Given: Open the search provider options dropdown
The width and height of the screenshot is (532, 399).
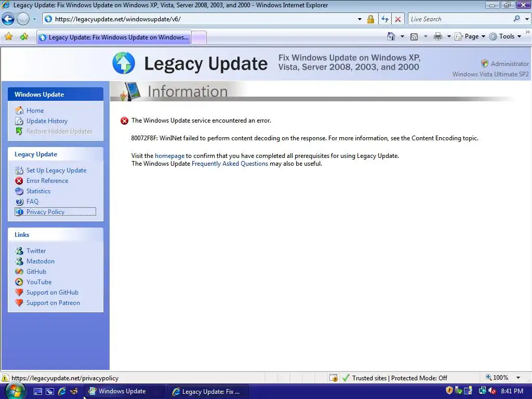Looking at the screenshot, I should [527, 19].
